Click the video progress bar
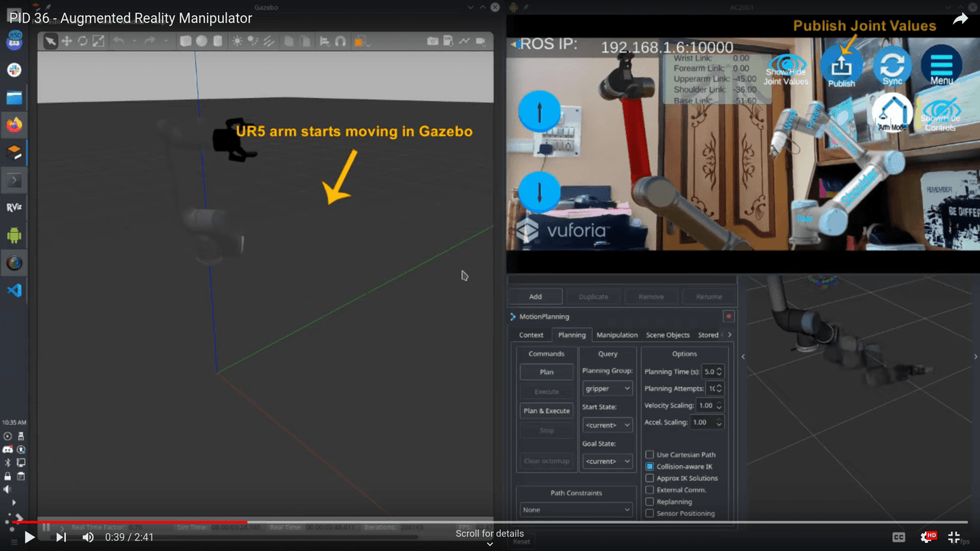This screenshot has height=551, width=980. 490,522
